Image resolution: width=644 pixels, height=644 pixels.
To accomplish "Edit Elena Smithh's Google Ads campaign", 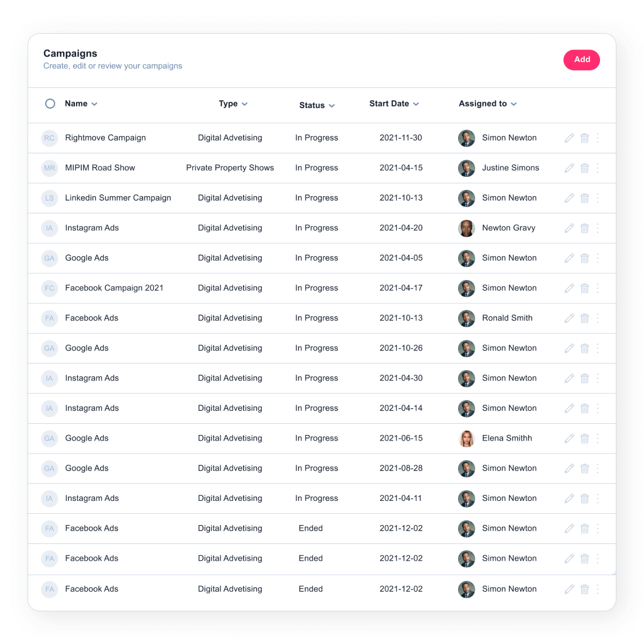I will [569, 438].
